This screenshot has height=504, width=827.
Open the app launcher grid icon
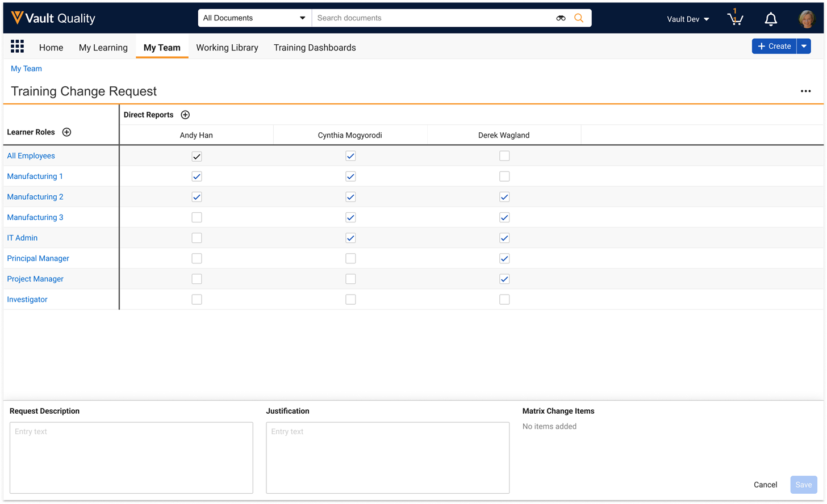pyautogui.click(x=17, y=47)
